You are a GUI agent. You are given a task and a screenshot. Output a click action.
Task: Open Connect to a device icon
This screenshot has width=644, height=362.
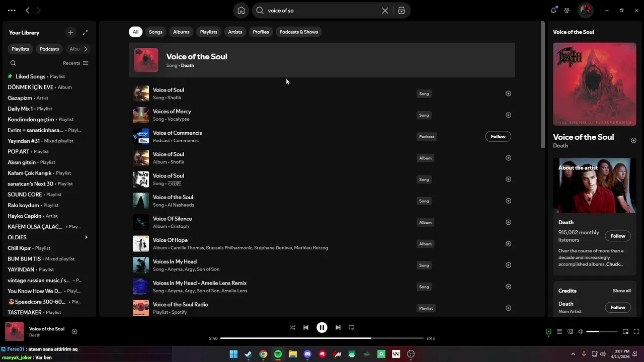[570, 332]
